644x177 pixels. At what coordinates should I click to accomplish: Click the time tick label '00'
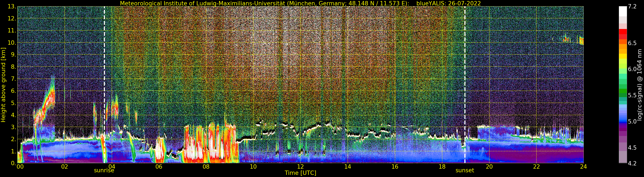pos(20,166)
